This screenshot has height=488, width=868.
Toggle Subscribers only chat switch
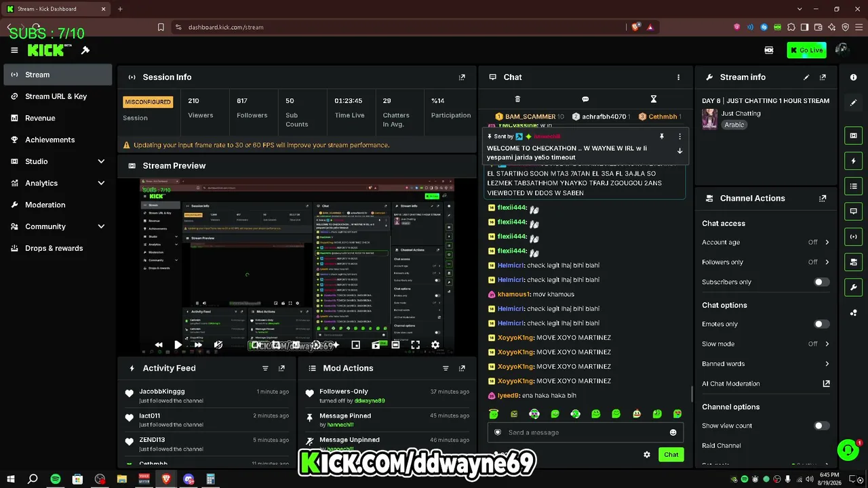point(821,282)
